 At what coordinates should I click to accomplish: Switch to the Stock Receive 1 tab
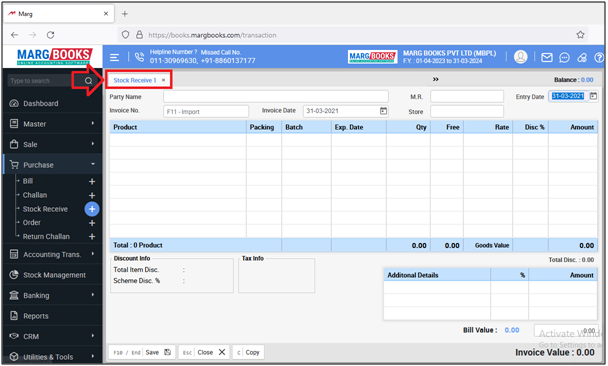(135, 80)
